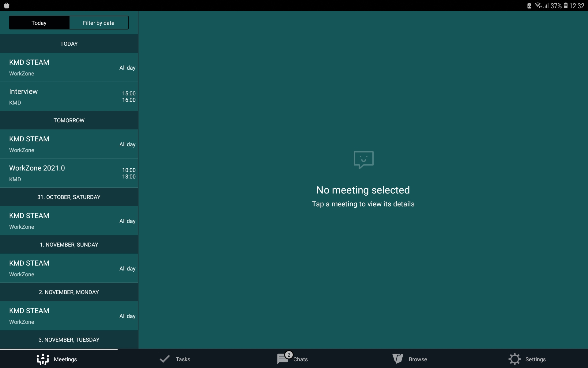Select KMD STEAM on 31. October
Image resolution: width=588 pixels, height=368 pixels.
pos(69,221)
